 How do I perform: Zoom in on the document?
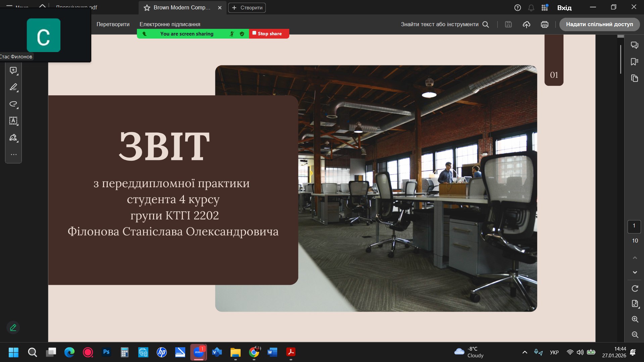[x=635, y=319]
